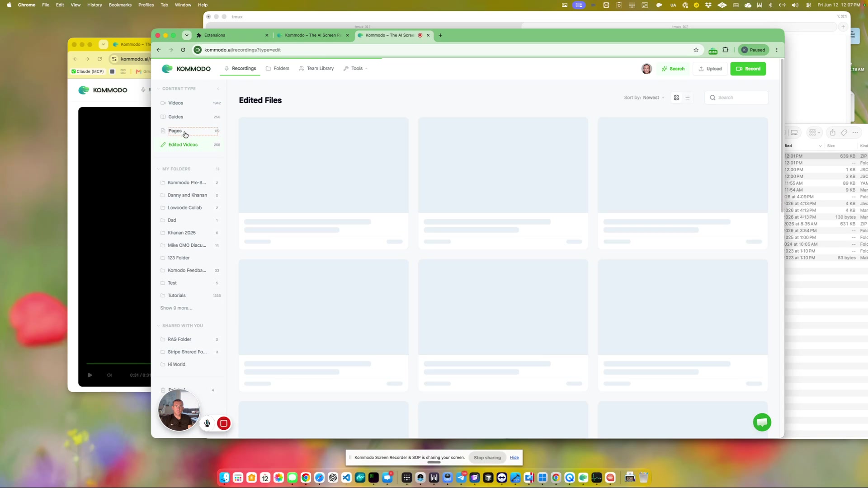
Task: Click the Upload button
Action: pos(710,69)
